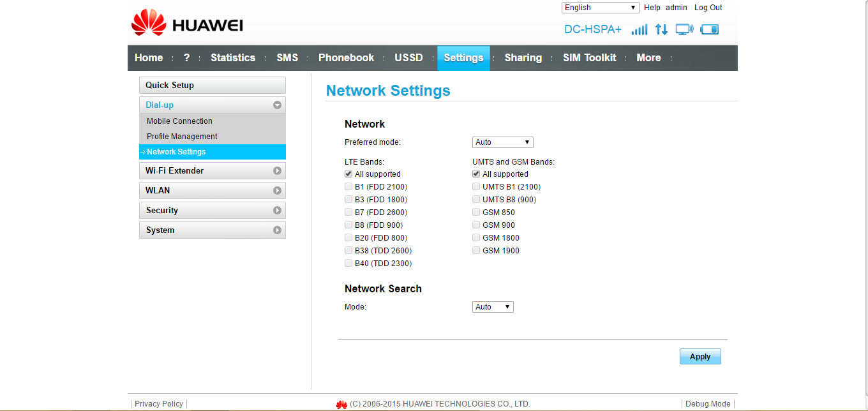Screen dimensions: 868x411
Task: Click the data transfer arrows icon
Action: (661, 29)
